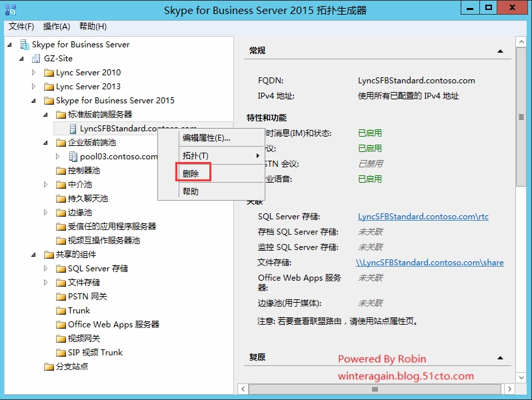This screenshot has height=400, width=532.
Task: Click the 使用所有已配置的 IPv4 地址 value
Action: pyautogui.click(x=408, y=96)
